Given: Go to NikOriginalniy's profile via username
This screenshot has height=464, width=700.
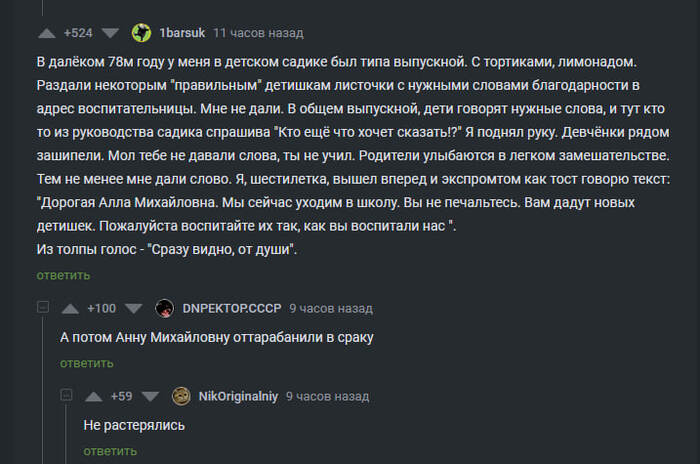Looking at the screenshot, I should (239, 396).
